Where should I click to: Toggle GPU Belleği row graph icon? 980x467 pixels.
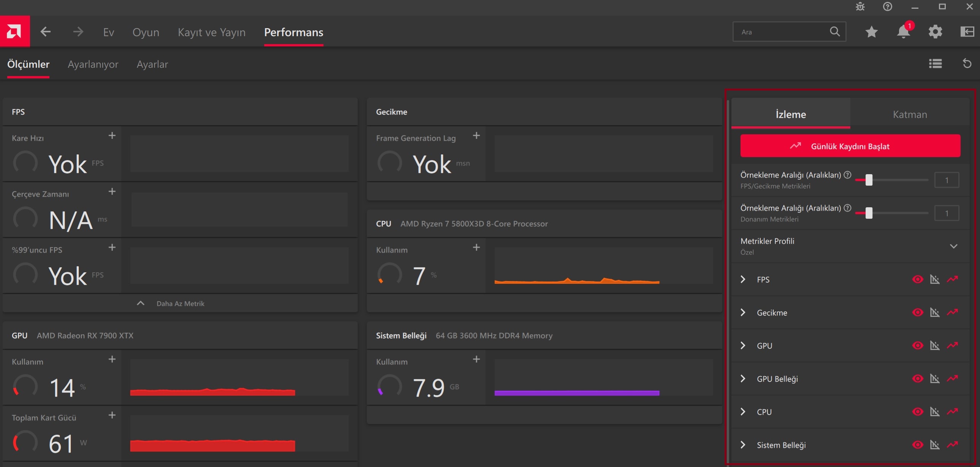click(935, 379)
